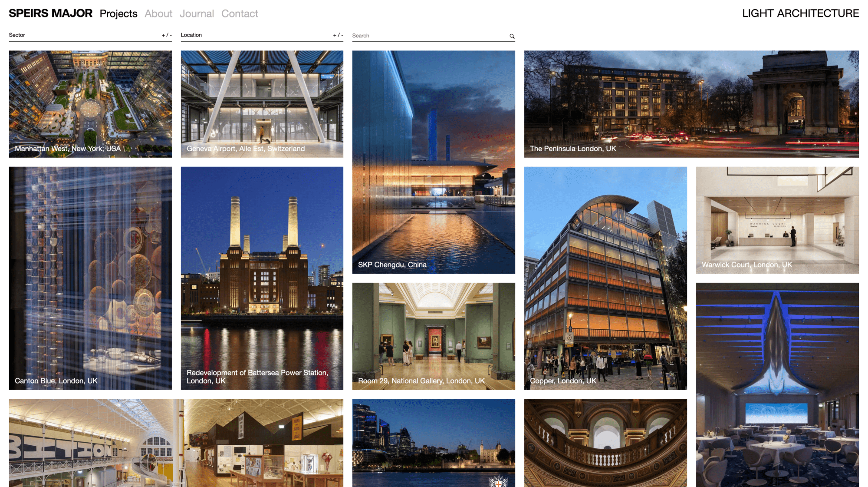Open the blue-lit dining hall project
868x487 pixels.
[x=777, y=384]
